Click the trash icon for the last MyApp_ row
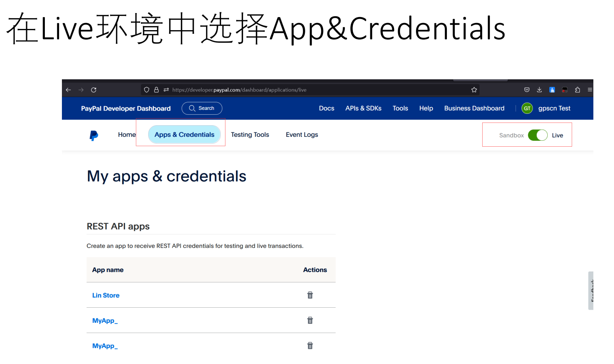The width and height of the screenshot is (614, 364). pyautogui.click(x=310, y=346)
